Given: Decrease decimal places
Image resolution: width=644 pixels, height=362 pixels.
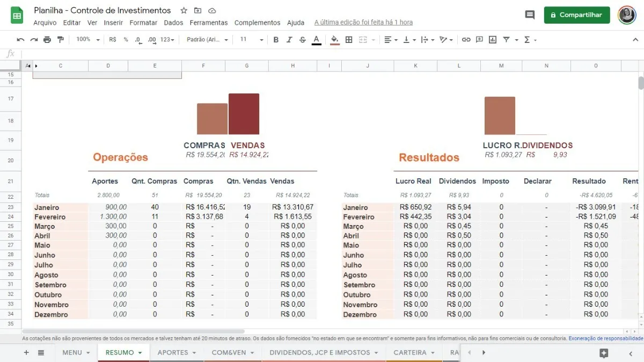Looking at the screenshot, I should (x=138, y=40).
